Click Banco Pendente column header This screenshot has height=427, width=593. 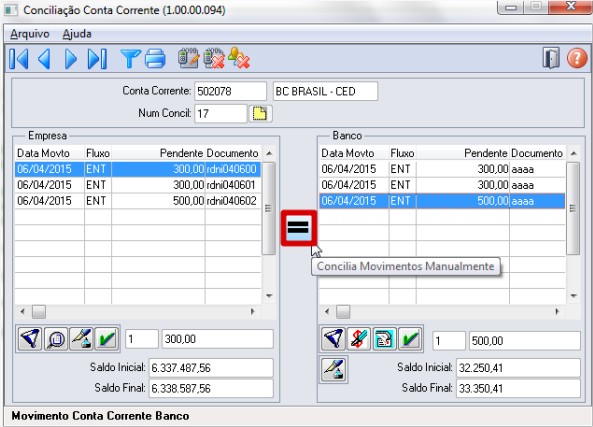pos(463,153)
